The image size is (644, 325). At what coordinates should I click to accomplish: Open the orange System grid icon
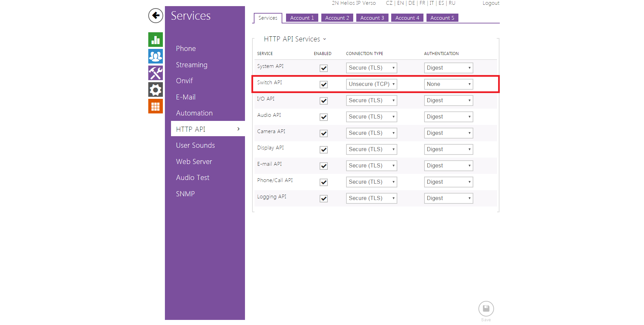tap(155, 106)
